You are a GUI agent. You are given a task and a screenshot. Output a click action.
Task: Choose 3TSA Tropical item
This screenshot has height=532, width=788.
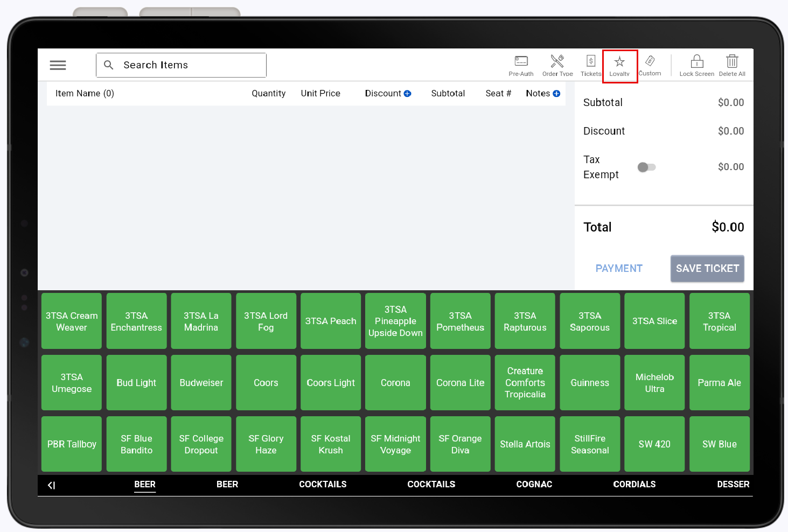point(720,321)
